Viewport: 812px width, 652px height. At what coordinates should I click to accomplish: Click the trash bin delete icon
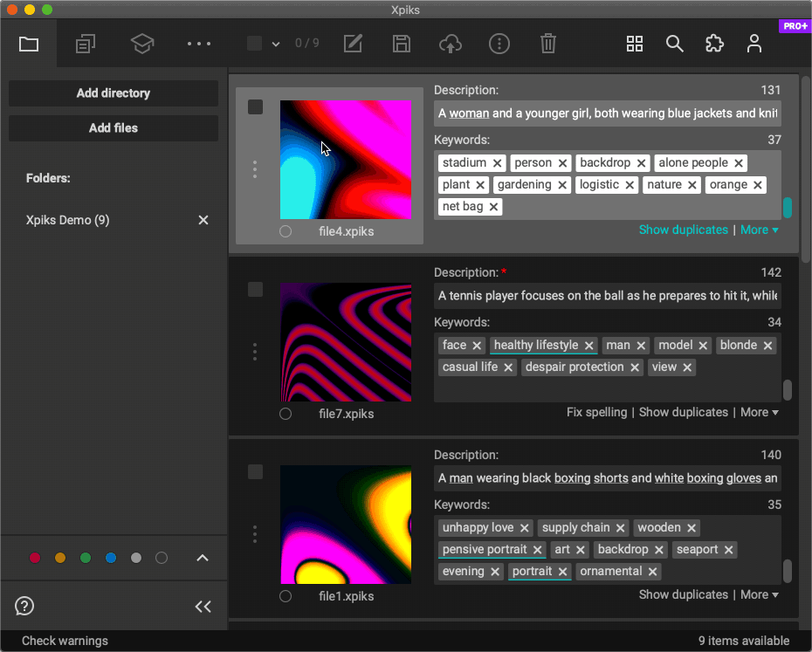coord(547,44)
